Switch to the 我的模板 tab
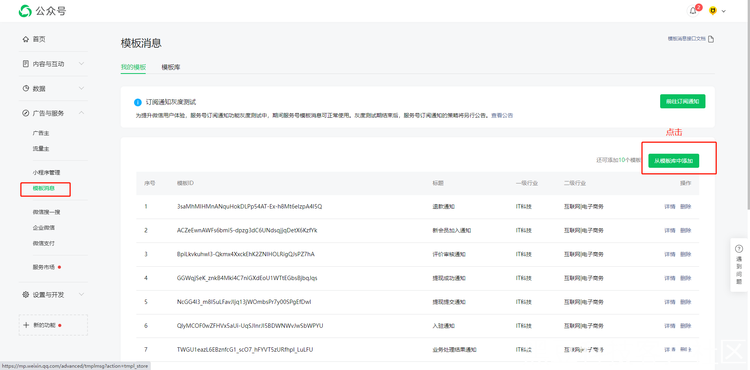750x370 pixels. (133, 67)
